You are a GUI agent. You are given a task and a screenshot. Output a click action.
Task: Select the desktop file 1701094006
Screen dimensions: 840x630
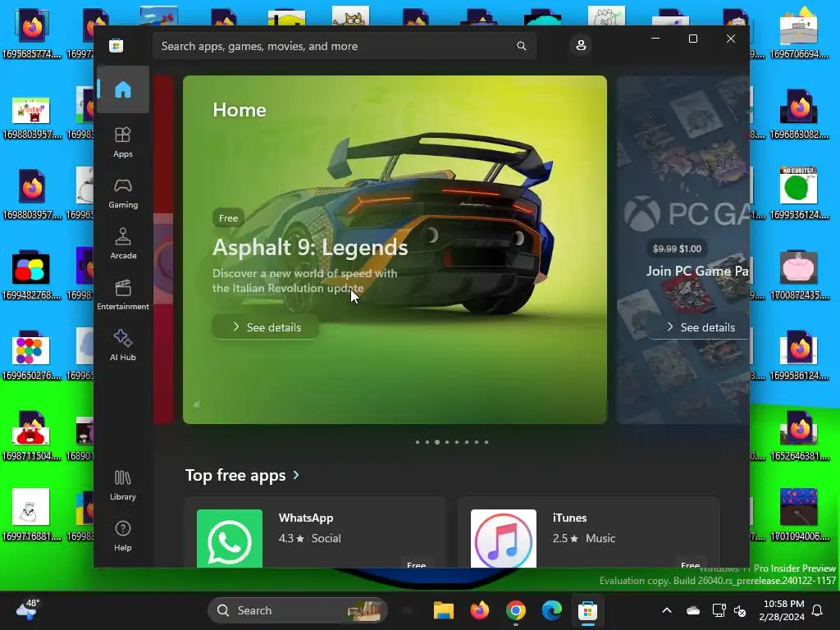pyautogui.click(x=799, y=514)
